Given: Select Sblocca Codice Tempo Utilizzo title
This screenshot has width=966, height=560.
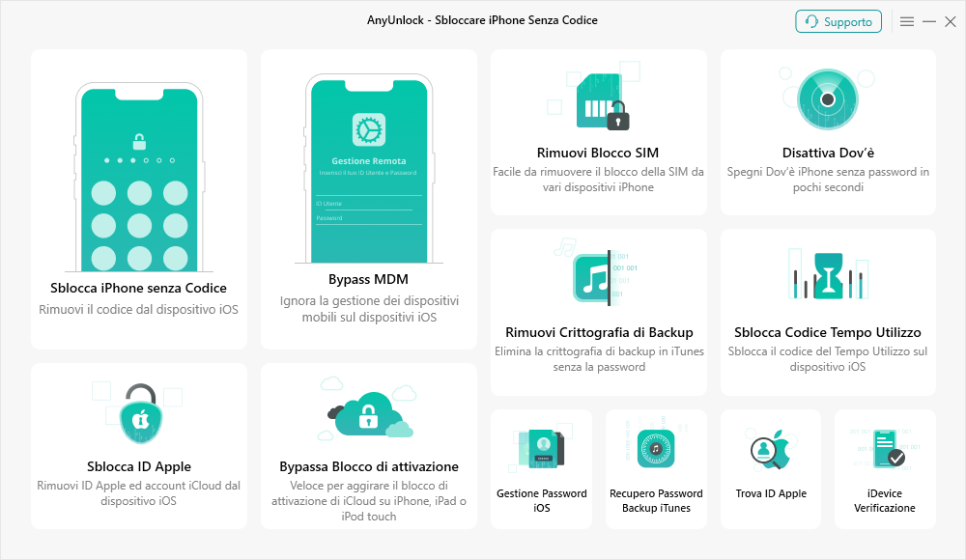Looking at the screenshot, I should click(x=828, y=332).
